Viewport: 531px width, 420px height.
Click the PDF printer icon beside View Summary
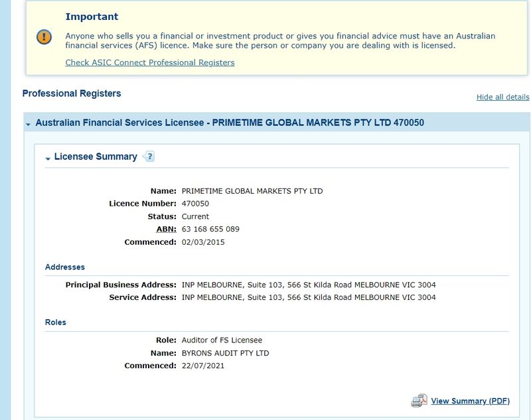pos(419,401)
